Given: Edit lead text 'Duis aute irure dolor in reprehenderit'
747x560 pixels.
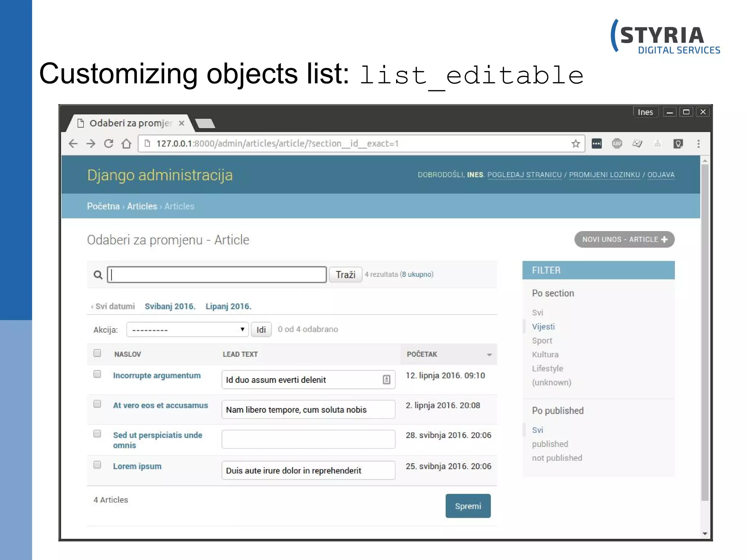Looking at the screenshot, I should pos(308,470).
